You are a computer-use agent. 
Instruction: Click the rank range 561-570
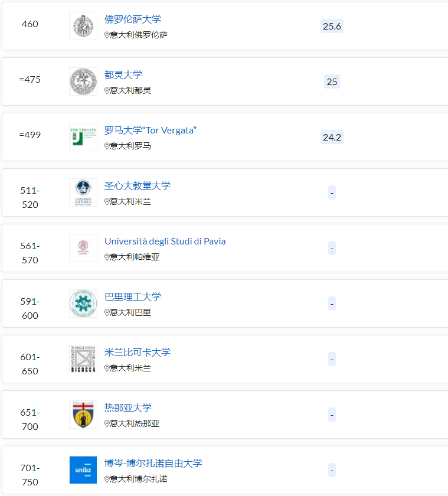[30, 253]
